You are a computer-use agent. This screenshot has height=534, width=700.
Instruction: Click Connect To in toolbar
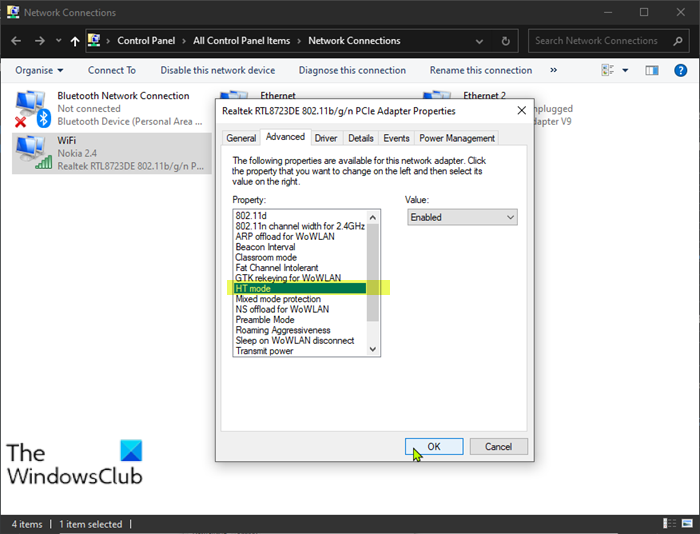point(112,71)
